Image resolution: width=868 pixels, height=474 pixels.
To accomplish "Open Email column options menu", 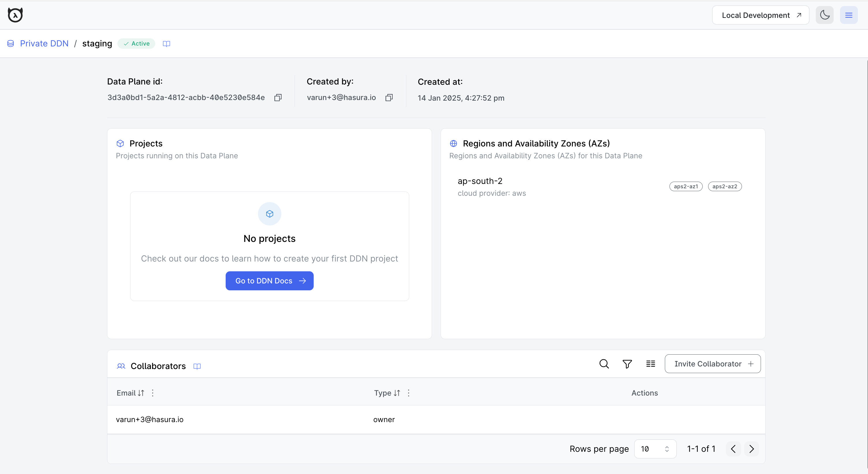I will (153, 393).
